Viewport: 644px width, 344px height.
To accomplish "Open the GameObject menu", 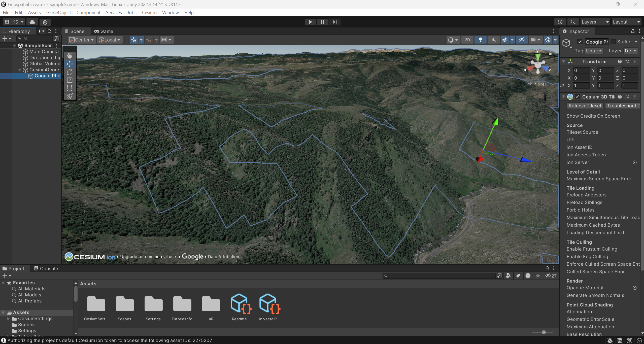I will click(58, 12).
